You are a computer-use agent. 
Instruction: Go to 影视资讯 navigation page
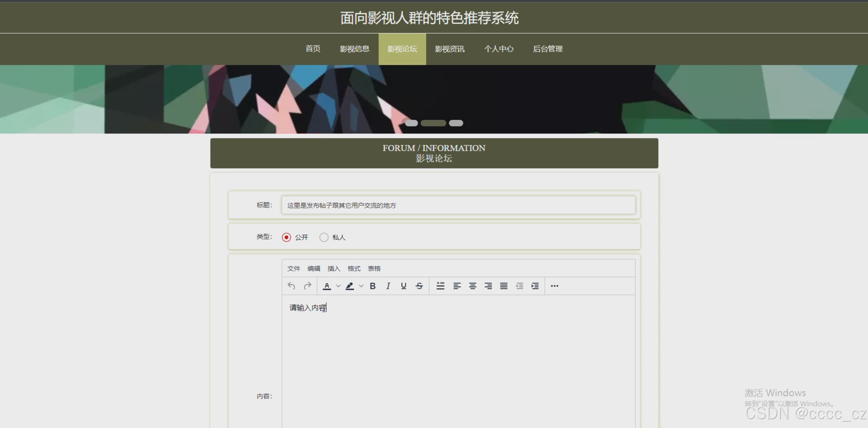click(450, 49)
